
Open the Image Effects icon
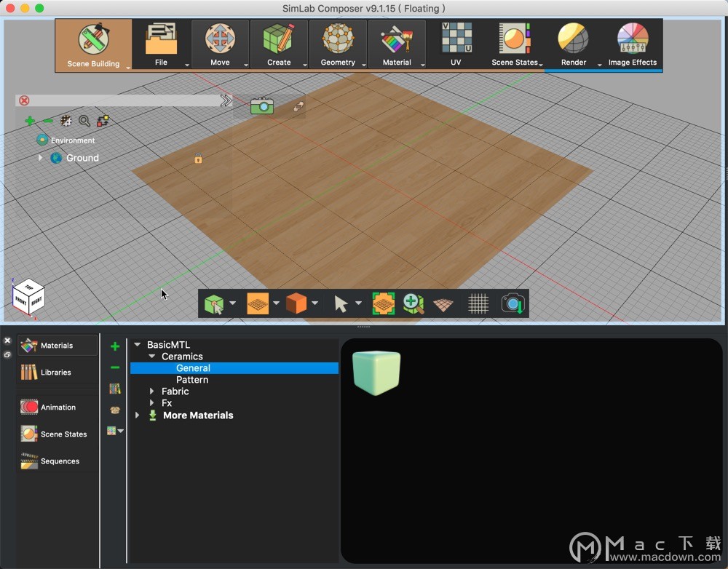tap(633, 39)
